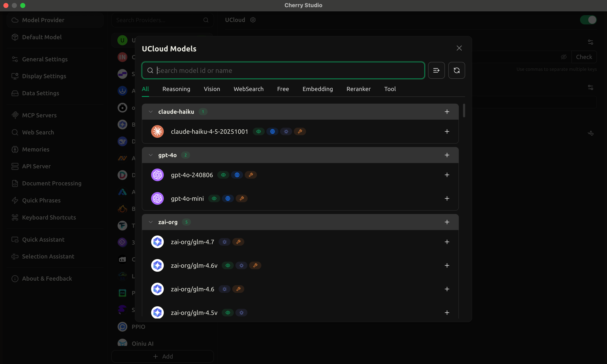Click Add provider button at bottom
Screen dimensions: 607x364
point(162,356)
